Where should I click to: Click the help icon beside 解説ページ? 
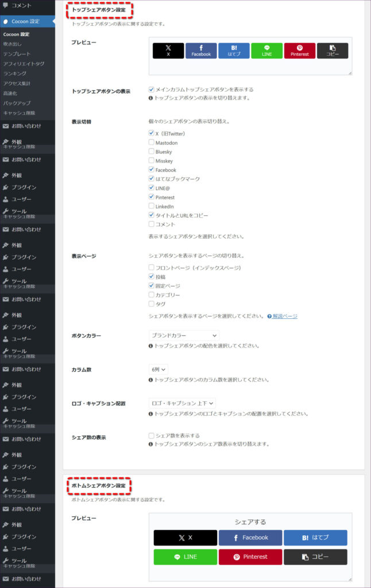coord(269,316)
